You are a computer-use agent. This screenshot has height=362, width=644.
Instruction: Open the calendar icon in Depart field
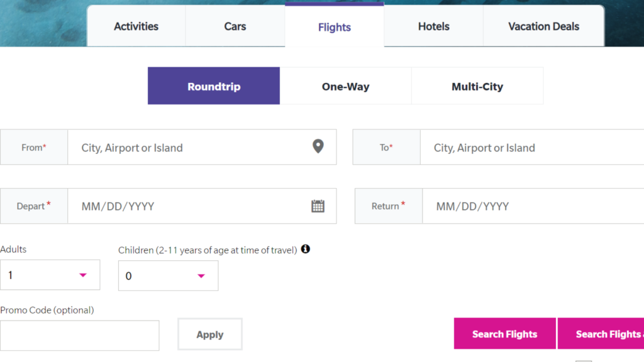pos(318,206)
